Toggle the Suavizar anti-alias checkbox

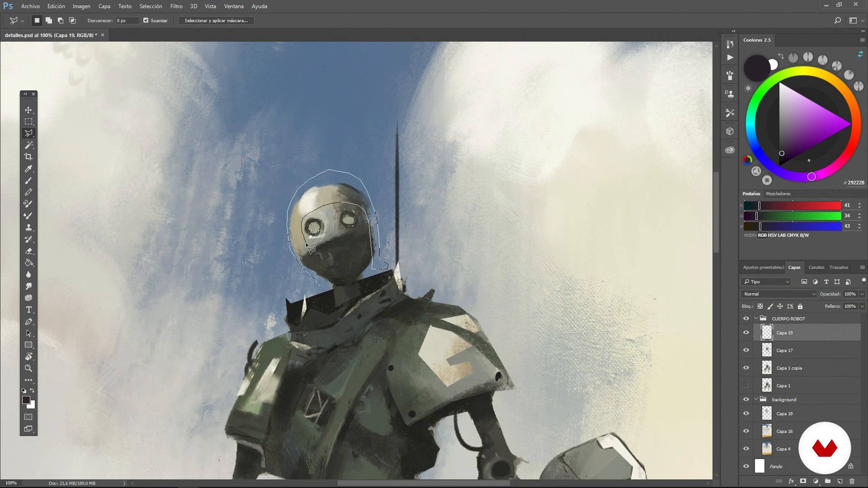point(146,20)
